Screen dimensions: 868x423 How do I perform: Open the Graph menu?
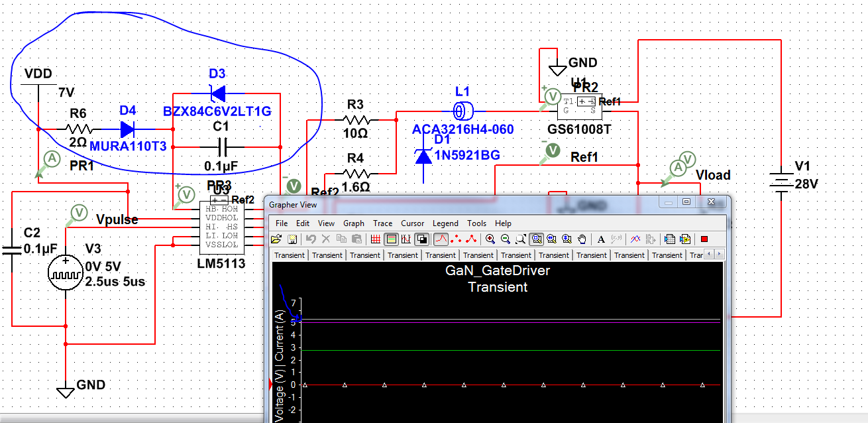coord(354,223)
